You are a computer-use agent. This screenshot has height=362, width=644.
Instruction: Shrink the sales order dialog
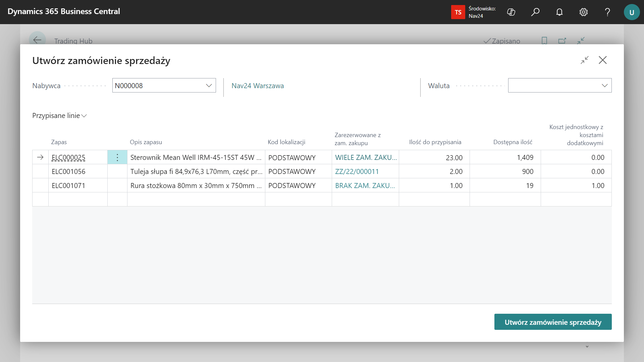coord(585,60)
